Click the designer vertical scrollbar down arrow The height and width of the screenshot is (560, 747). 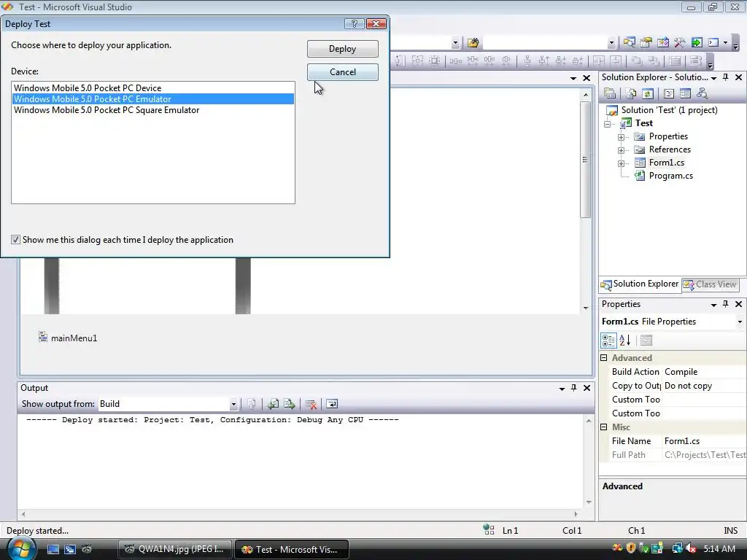(x=586, y=308)
